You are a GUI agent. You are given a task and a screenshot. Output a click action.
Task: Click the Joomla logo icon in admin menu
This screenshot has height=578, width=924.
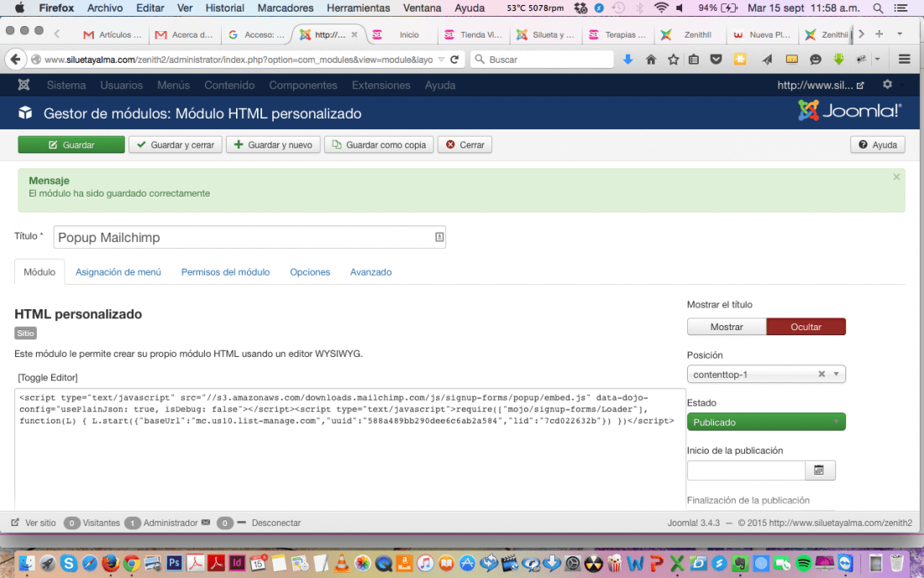(24, 85)
